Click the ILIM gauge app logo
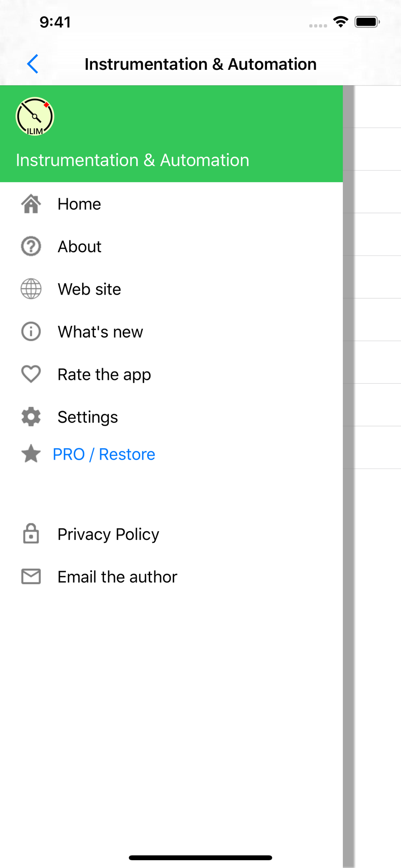Image resolution: width=401 pixels, height=868 pixels. pos(35,116)
